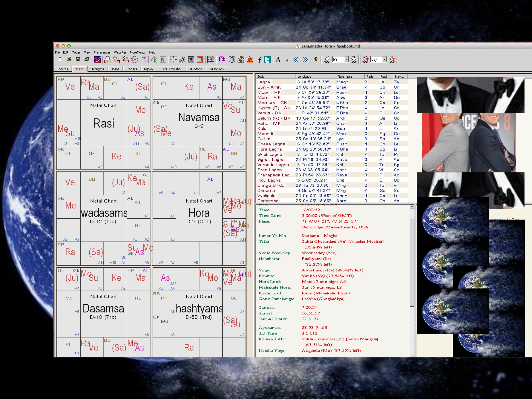532x399 pixels.
Task: Click the Pushyami (Sa) nakshatra value
Action: [x=316, y=259]
